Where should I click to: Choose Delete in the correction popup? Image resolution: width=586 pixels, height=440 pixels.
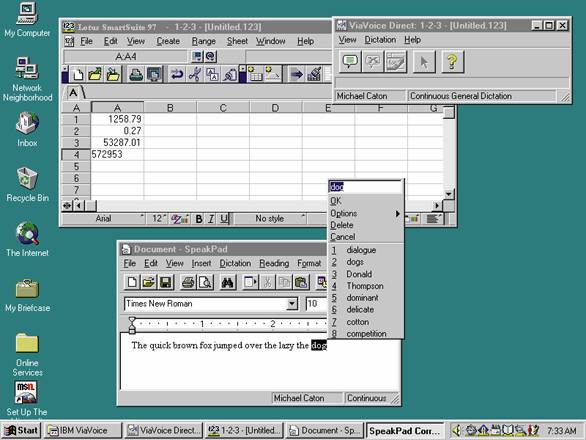click(x=366, y=225)
